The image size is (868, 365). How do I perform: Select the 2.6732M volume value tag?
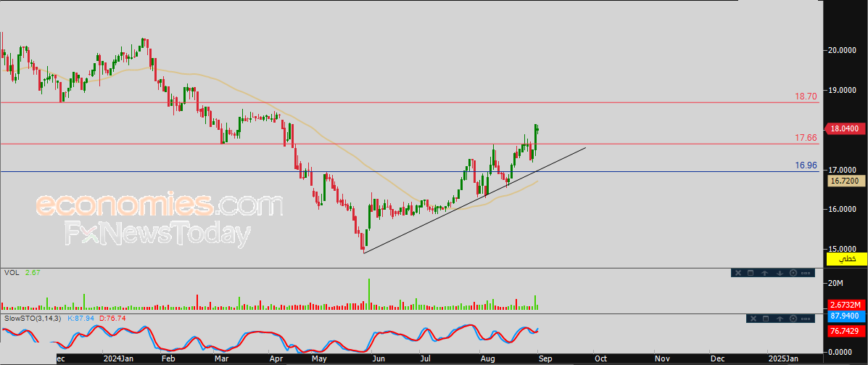coord(846,305)
